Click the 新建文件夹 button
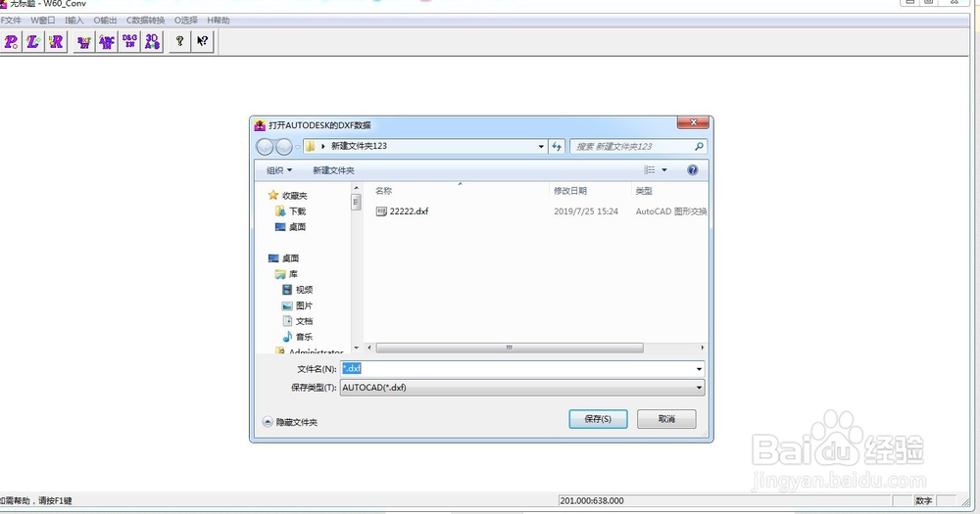Screen dimensions: 980x514 333,170
